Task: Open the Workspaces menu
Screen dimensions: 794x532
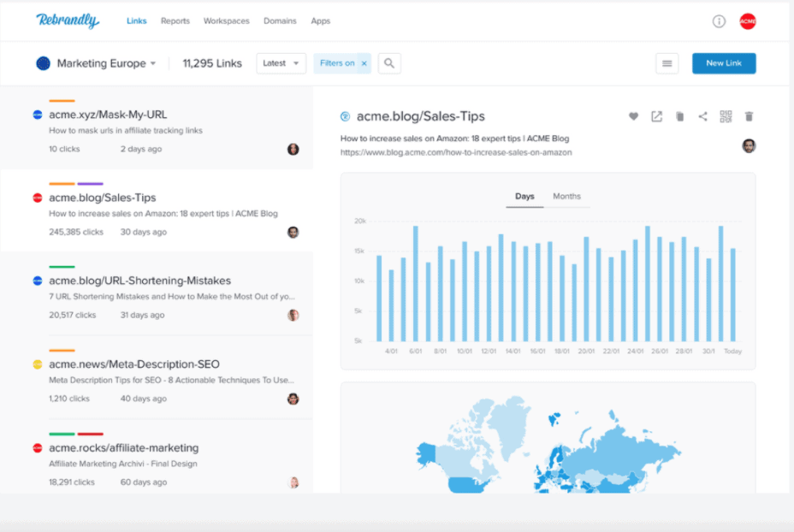Action: pos(227,21)
